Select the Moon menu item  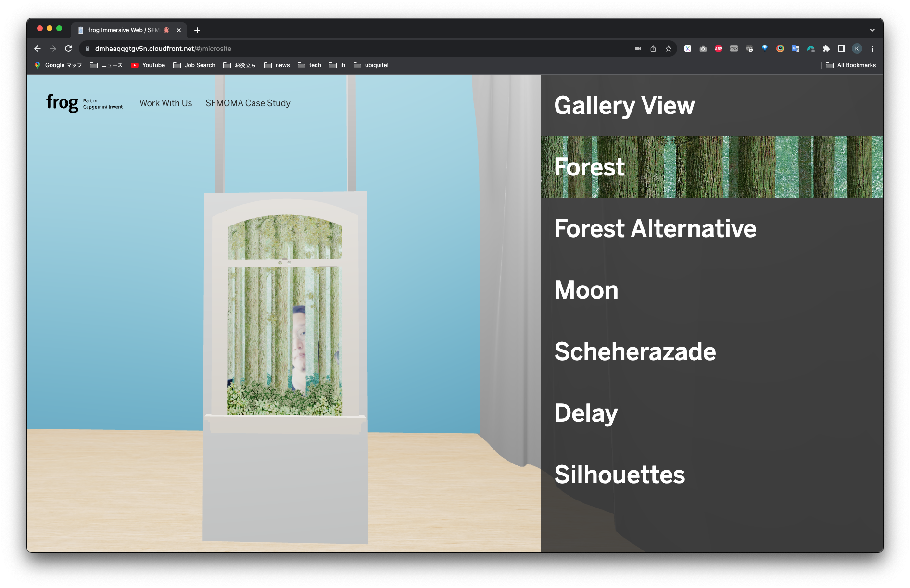click(712, 290)
